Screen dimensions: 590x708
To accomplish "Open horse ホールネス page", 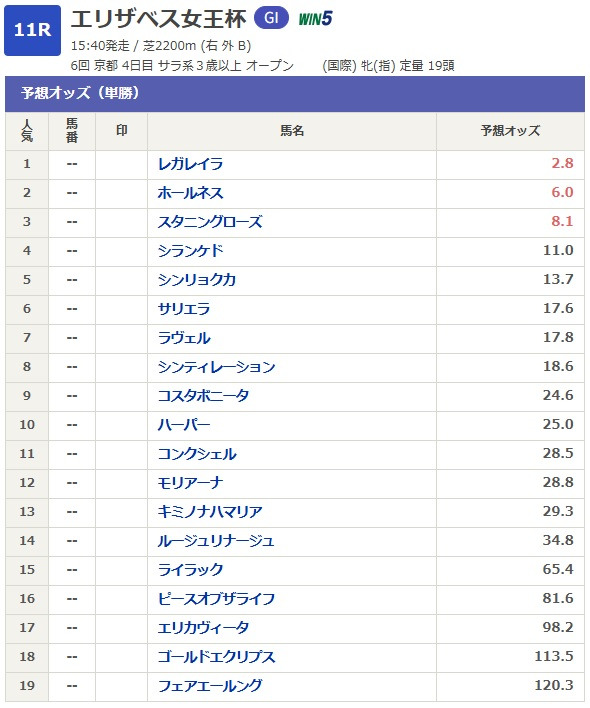I will coord(190,193).
